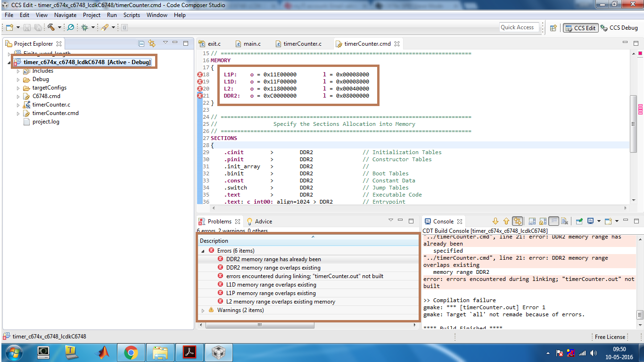Click the Build hammer icon in toolbar

coord(50,28)
